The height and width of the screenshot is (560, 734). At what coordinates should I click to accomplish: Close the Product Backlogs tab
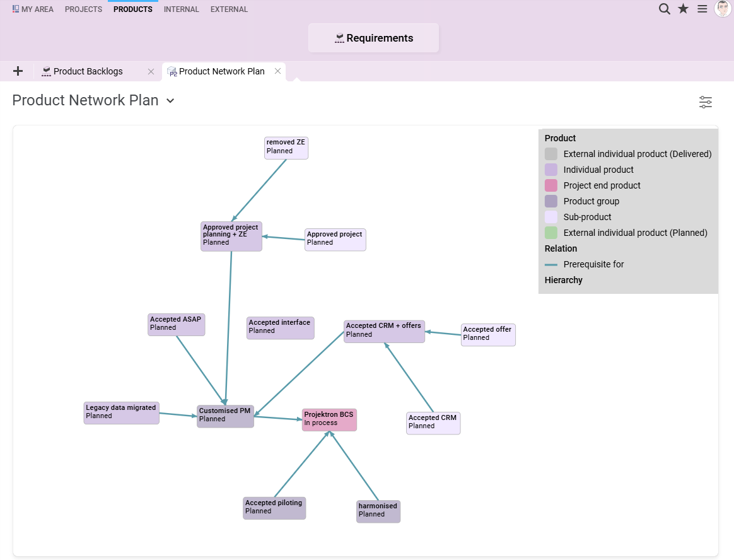tap(151, 72)
